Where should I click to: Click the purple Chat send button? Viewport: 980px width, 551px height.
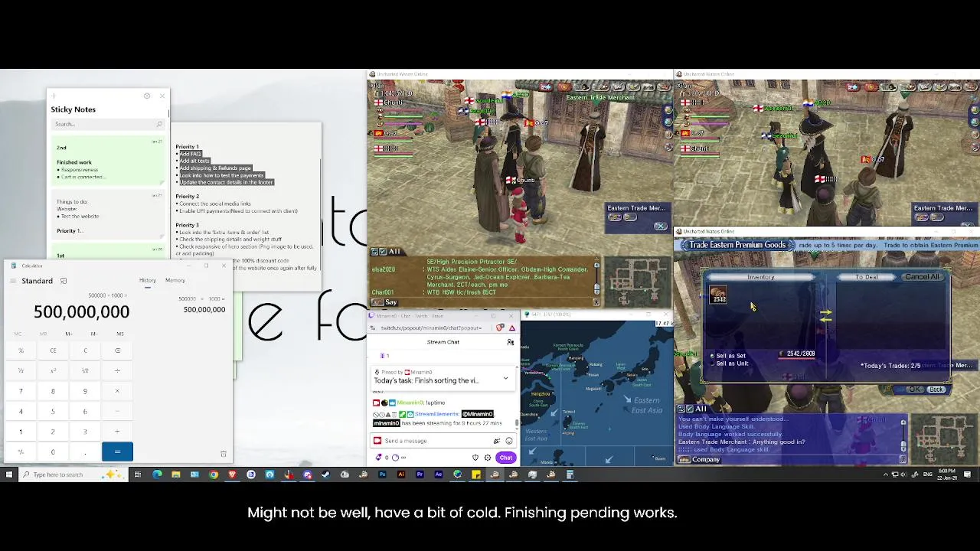pyautogui.click(x=506, y=458)
